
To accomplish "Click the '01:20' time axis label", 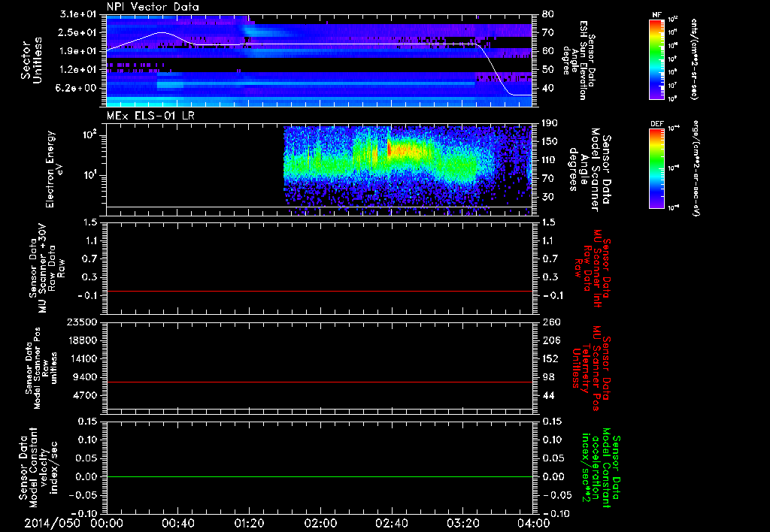I will (249, 524).
